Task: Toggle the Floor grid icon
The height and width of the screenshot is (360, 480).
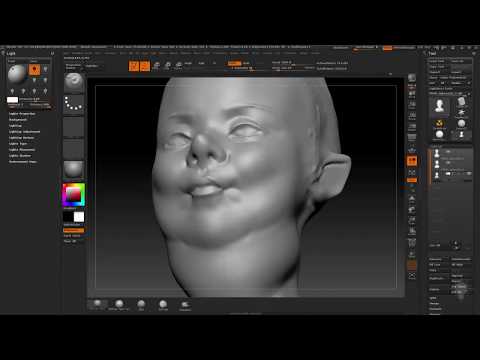Action: pyautogui.click(x=412, y=149)
